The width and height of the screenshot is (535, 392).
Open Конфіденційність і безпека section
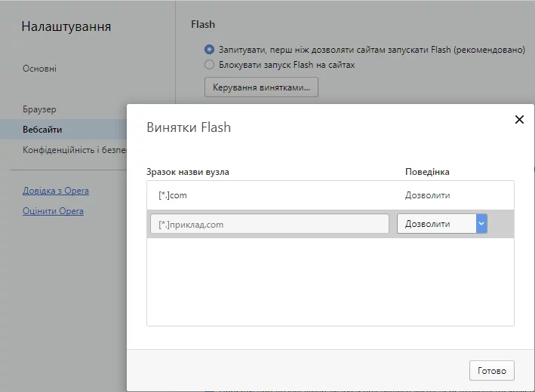73,150
